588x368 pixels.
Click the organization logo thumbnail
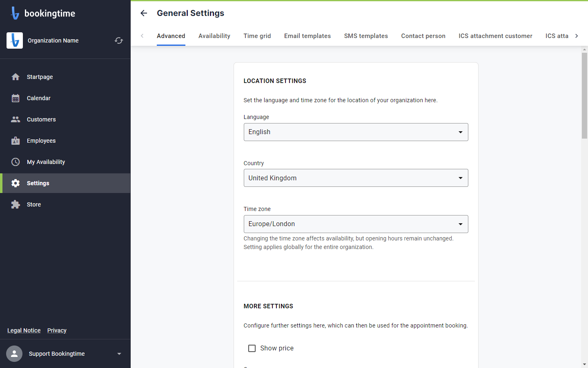click(15, 40)
